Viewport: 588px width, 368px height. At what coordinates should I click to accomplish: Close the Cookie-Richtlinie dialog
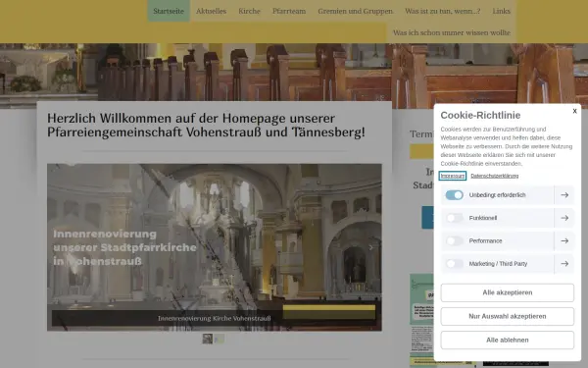tap(574, 111)
